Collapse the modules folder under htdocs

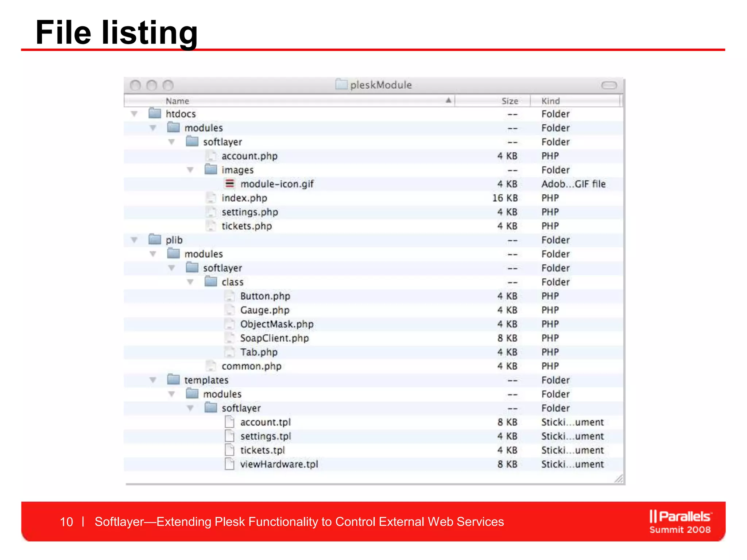pyautogui.click(x=153, y=128)
